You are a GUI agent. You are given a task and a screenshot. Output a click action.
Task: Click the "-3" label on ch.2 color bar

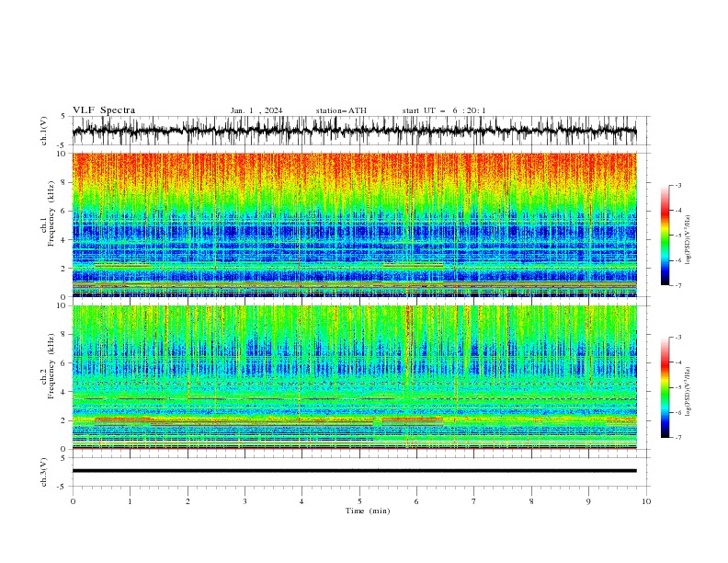pyautogui.click(x=678, y=338)
